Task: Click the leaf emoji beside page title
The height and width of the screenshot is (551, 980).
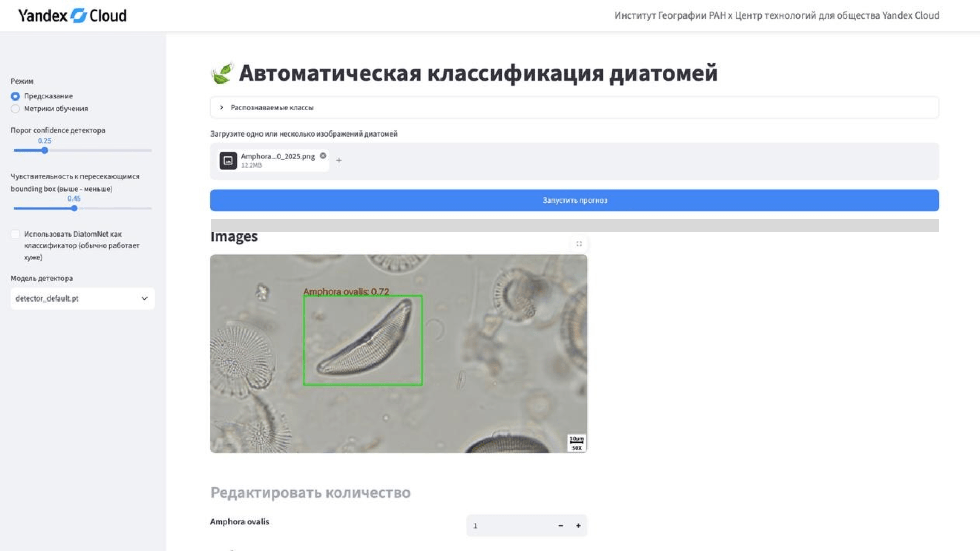Action: click(222, 73)
